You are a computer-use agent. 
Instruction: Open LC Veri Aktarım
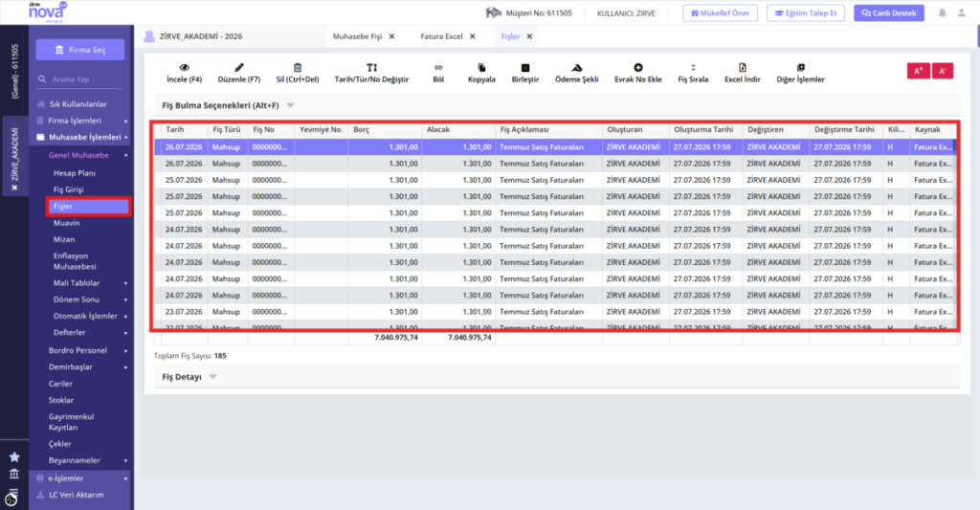(77, 495)
